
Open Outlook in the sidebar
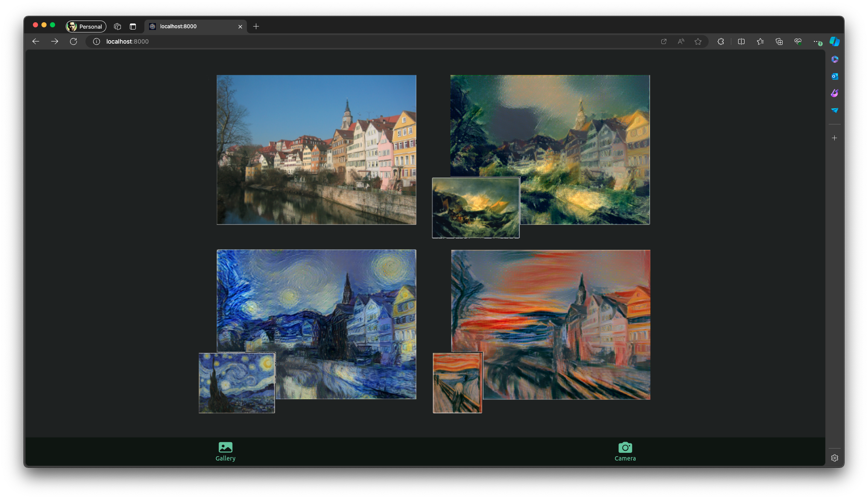(x=835, y=77)
